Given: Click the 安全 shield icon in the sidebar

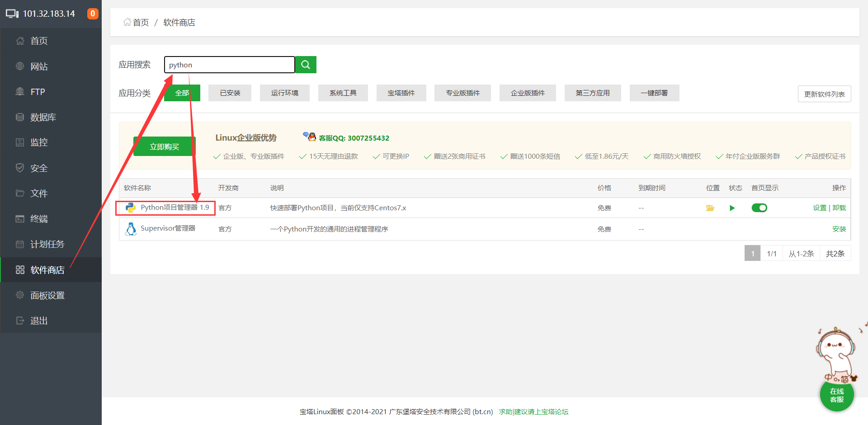Looking at the screenshot, I should coord(20,168).
